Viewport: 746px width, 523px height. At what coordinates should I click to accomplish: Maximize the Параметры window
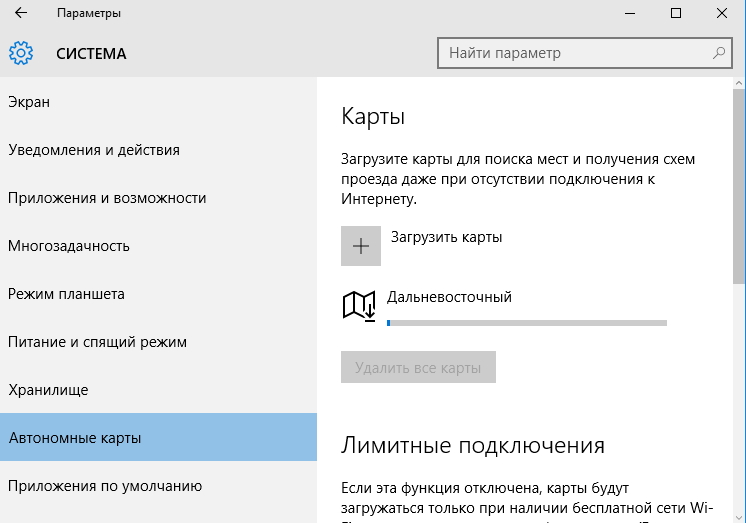point(675,13)
